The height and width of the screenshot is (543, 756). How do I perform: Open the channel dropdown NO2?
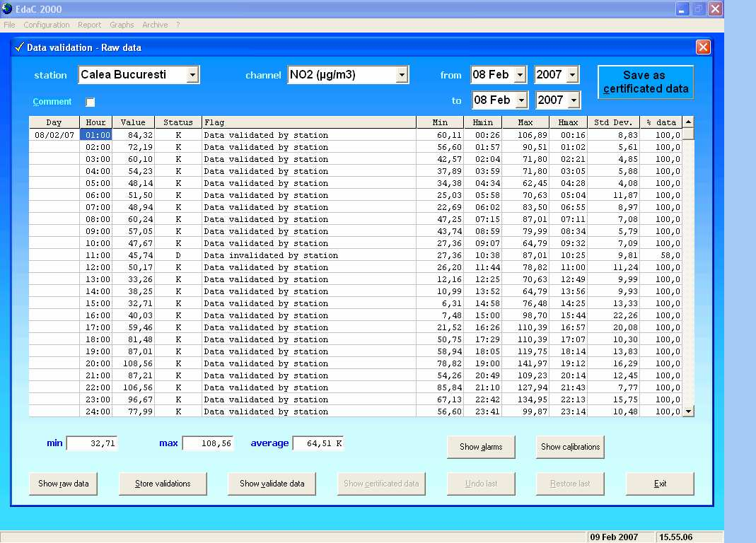click(x=402, y=75)
